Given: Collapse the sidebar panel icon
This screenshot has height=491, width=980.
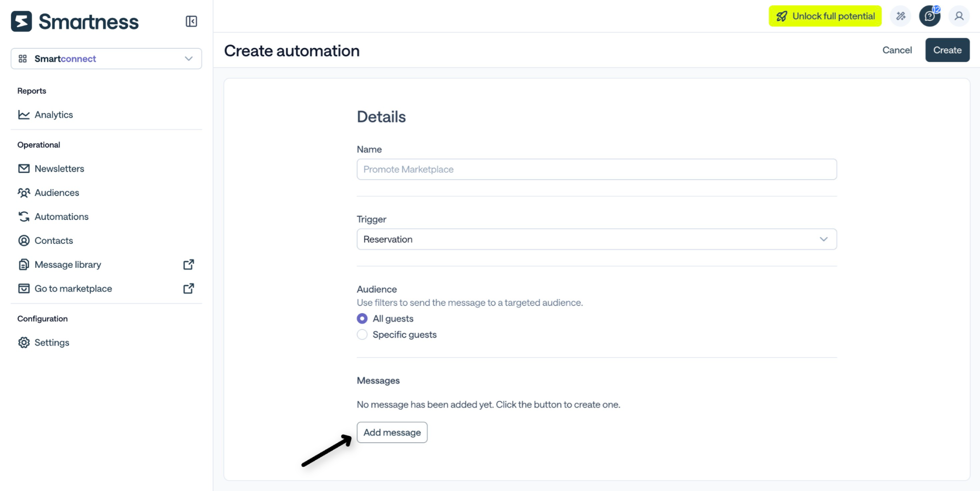Looking at the screenshot, I should [x=191, y=22].
